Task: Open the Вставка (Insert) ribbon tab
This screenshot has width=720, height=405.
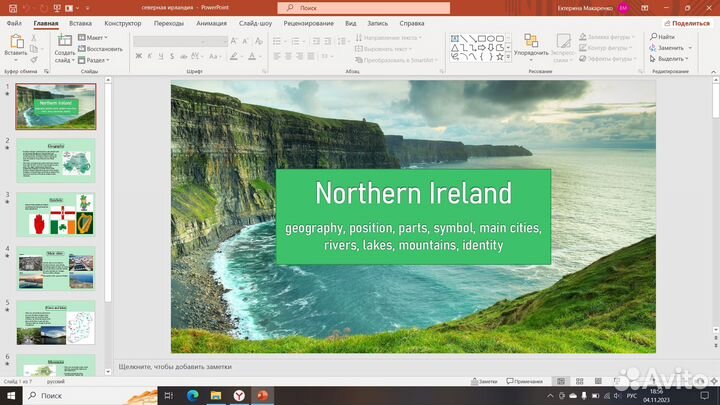Action: coord(81,22)
